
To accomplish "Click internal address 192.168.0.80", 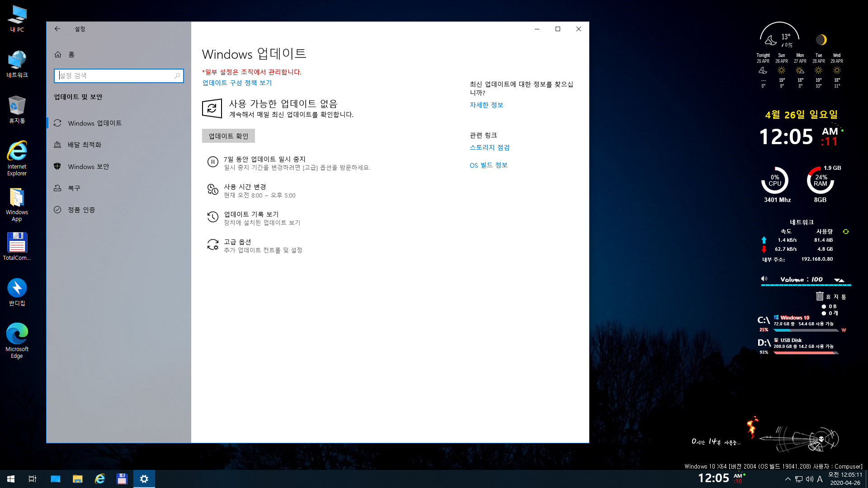I will click(817, 259).
